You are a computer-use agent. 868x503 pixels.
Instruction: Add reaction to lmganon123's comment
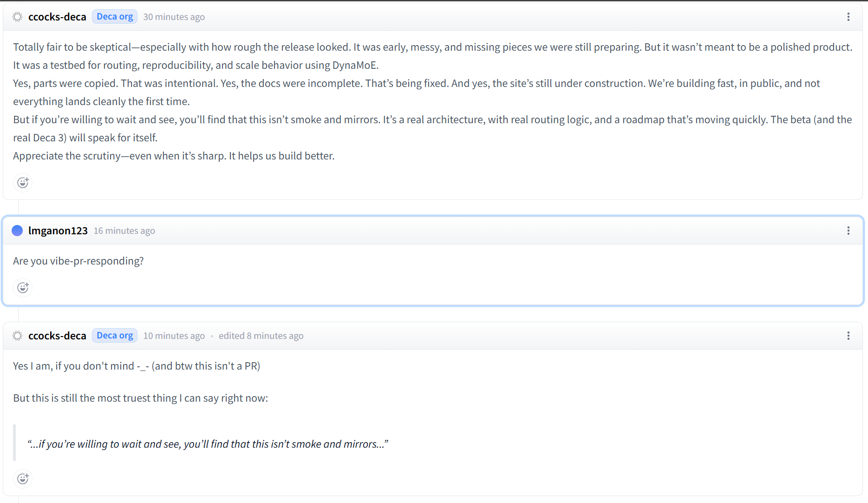pyautogui.click(x=23, y=288)
